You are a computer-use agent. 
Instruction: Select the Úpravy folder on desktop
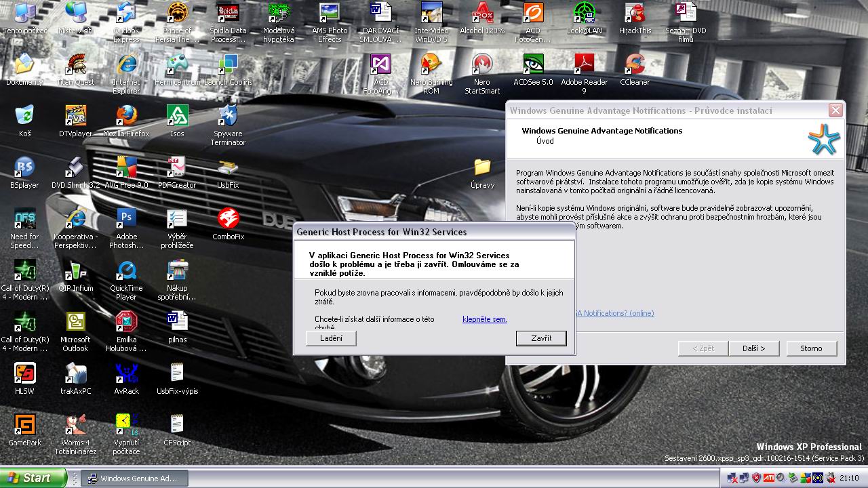point(482,167)
